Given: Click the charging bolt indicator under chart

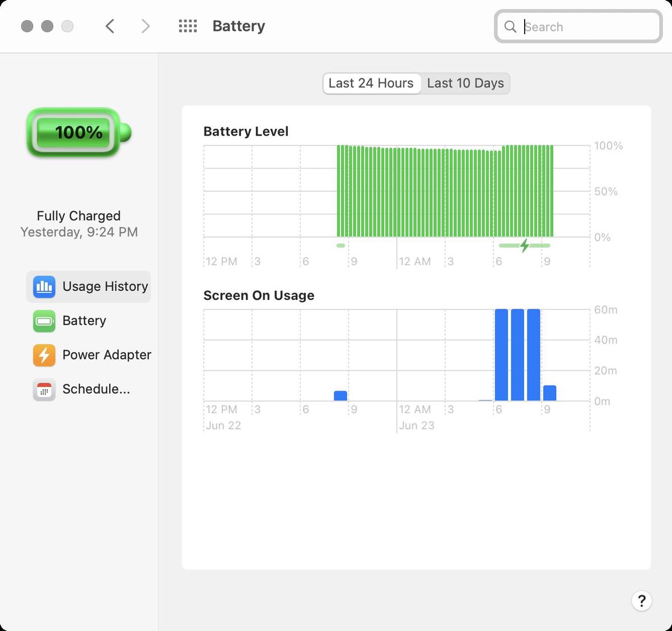Looking at the screenshot, I should 525,245.
